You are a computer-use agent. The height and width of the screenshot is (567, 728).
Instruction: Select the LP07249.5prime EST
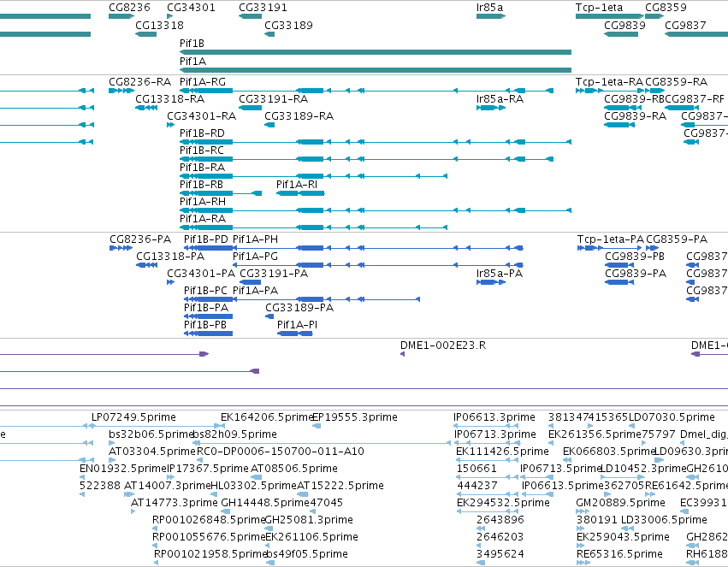(x=154, y=426)
